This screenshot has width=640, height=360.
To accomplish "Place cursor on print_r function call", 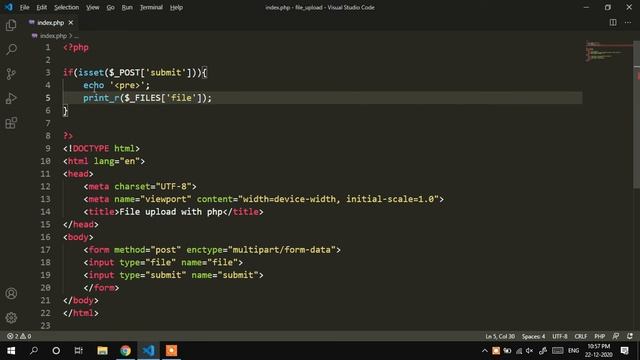I will [x=101, y=98].
